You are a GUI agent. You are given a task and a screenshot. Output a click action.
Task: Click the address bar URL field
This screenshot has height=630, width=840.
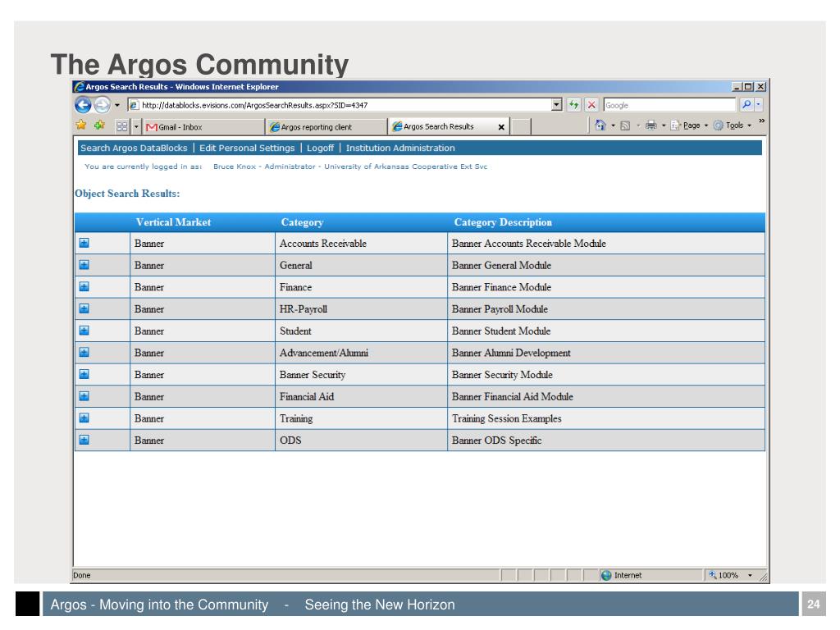pyautogui.click(x=340, y=105)
